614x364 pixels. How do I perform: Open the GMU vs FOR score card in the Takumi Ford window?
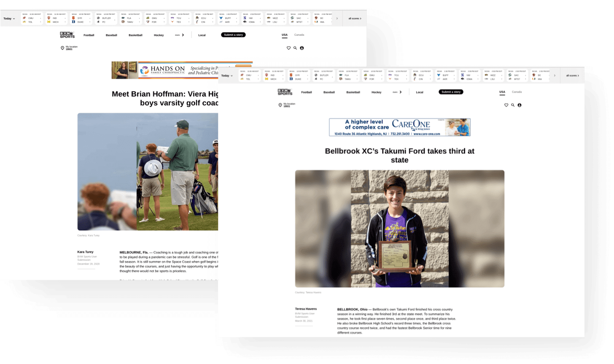pos(373,75)
